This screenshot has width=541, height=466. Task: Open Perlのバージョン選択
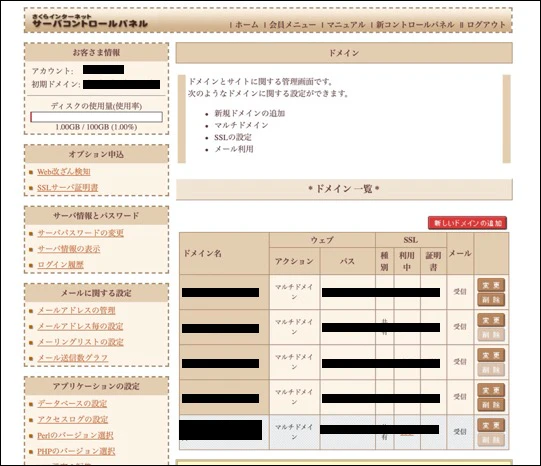tap(75, 435)
